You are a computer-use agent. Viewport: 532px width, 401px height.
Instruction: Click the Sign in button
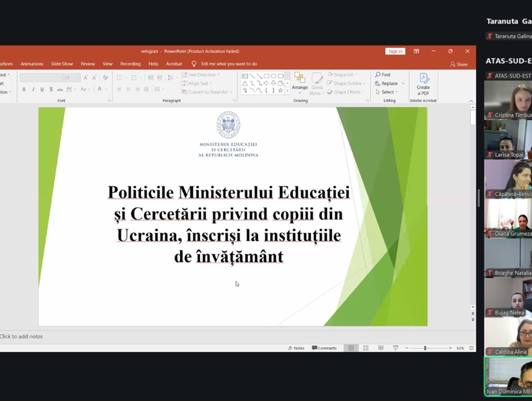(395, 51)
